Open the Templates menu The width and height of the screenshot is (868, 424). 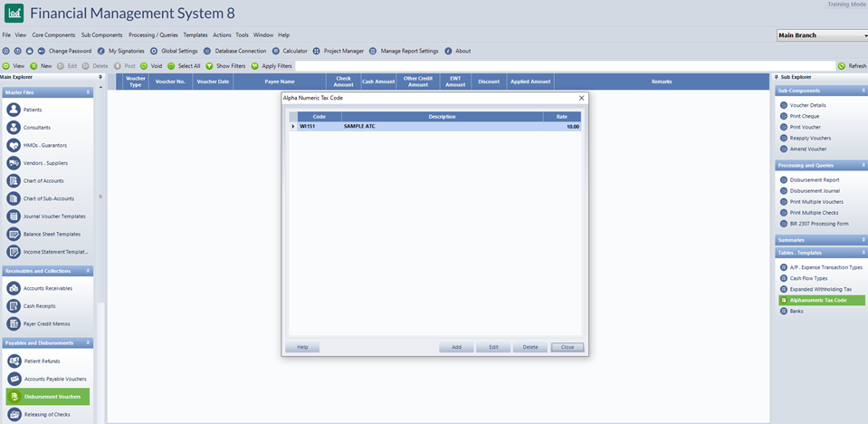[x=195, y=35]
